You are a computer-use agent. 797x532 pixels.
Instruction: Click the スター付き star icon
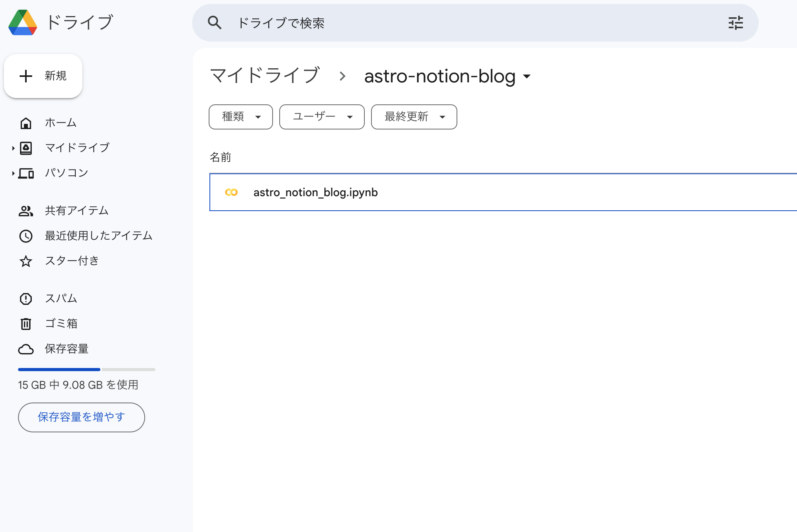pos(26,261)
